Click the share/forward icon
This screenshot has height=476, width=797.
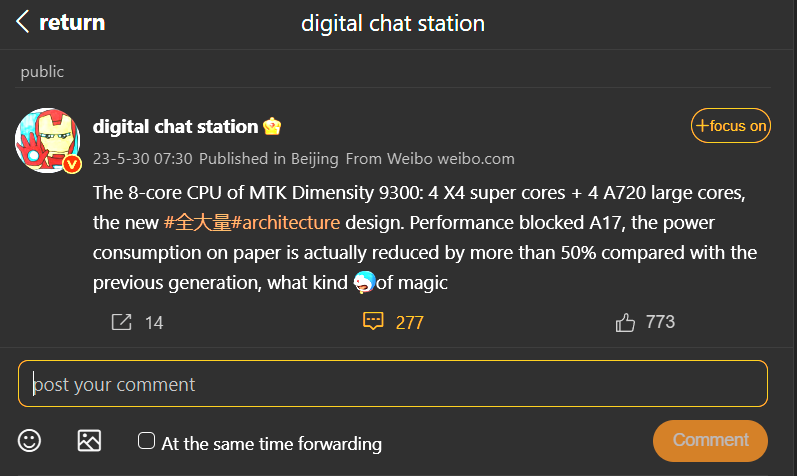tap(121, 322)
